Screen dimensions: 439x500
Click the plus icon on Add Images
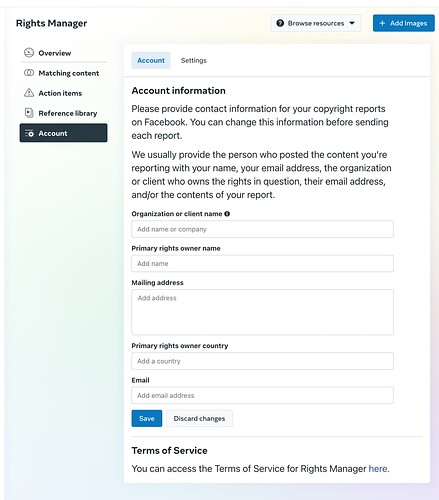[x=382, y=23]
